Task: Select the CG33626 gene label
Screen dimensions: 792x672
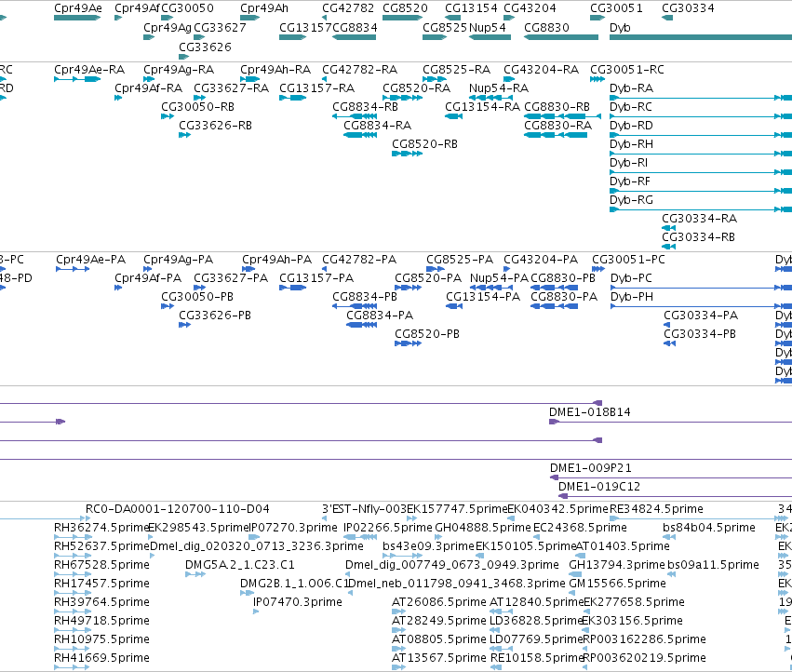Action: [x=205, y=47]
